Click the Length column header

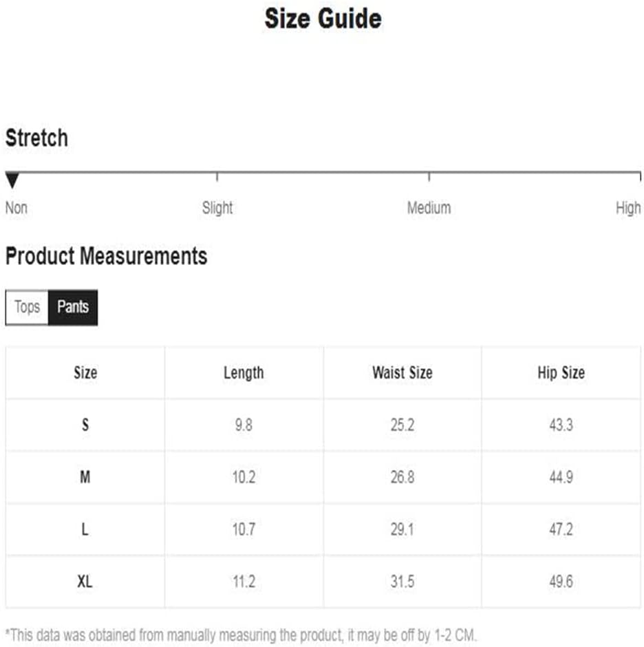coord(244,372)
